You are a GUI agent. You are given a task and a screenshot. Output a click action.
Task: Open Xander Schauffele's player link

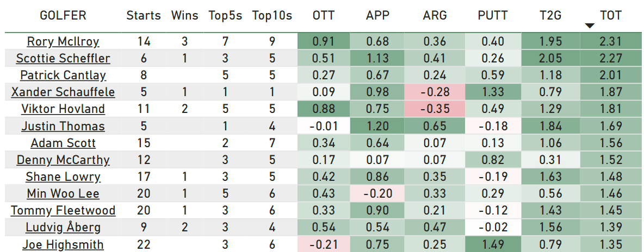click(63, 92)
